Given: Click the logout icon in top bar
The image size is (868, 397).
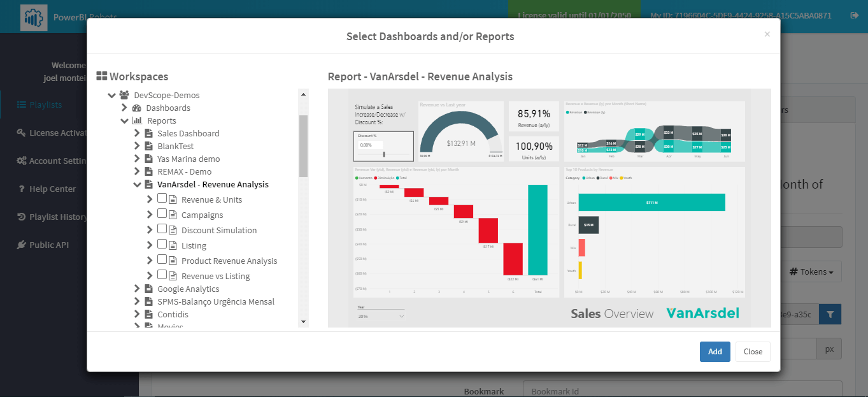Looking at the screenshot, I should 854,15.
